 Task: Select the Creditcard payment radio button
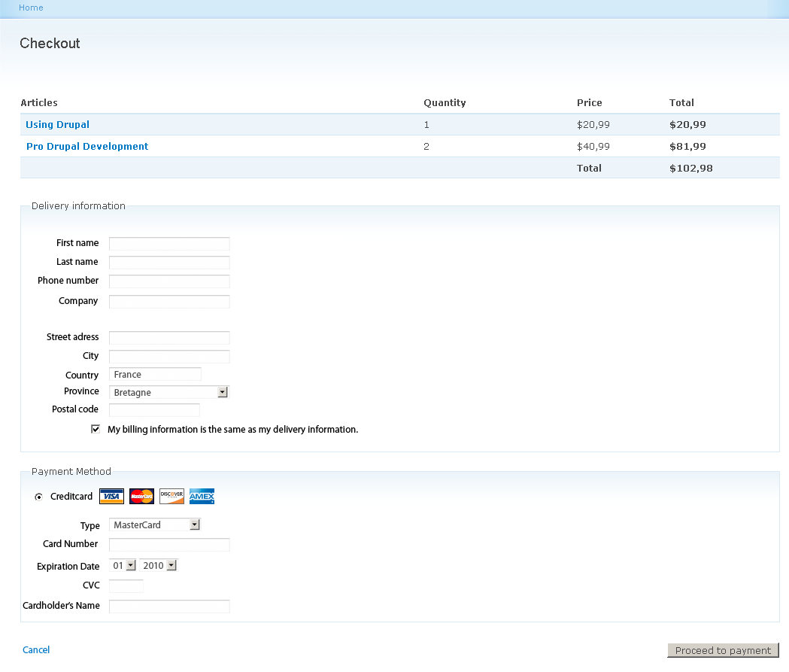pos(38,496)
